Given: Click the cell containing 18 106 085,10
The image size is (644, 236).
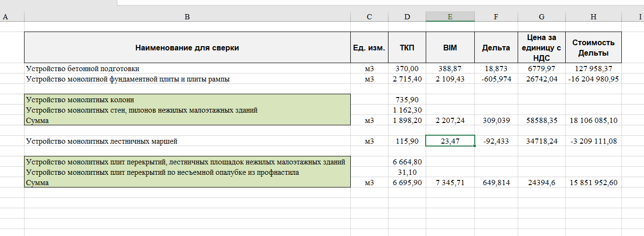Looking at the screenshot, I should point(593,121).
